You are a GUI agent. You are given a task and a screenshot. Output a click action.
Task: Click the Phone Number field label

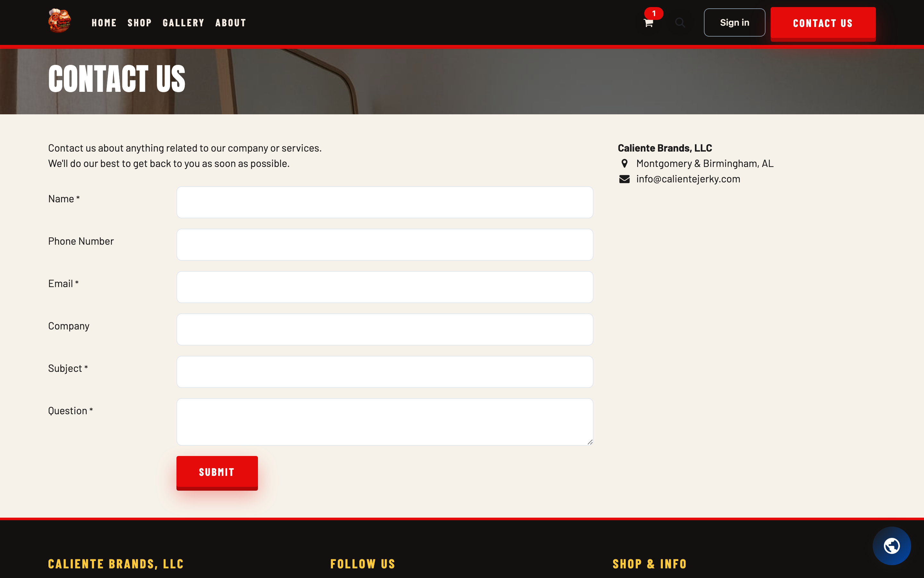coord(81,241)
